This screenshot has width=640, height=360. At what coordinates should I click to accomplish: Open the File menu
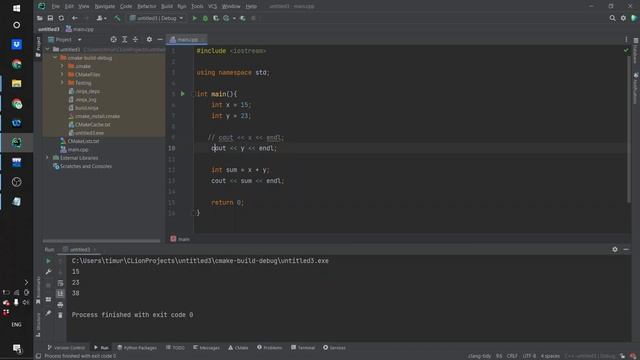56,7
